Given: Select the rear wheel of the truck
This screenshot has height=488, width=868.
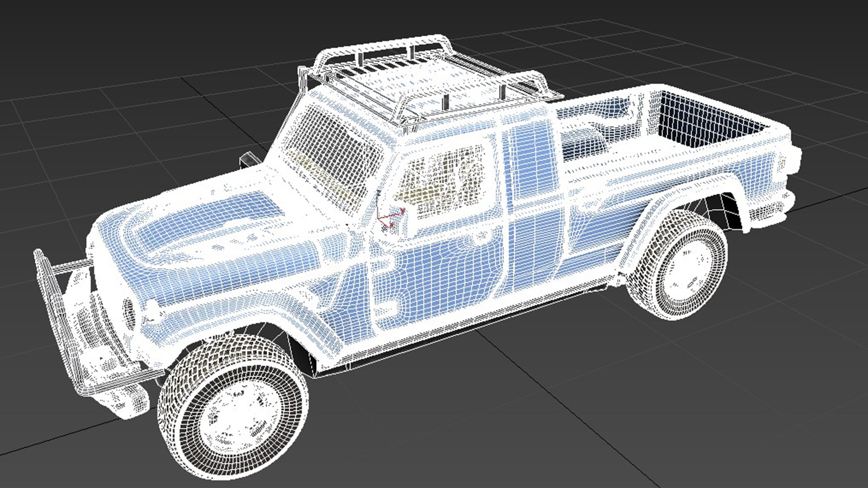Looking at the screenshot, I should 678,266.
